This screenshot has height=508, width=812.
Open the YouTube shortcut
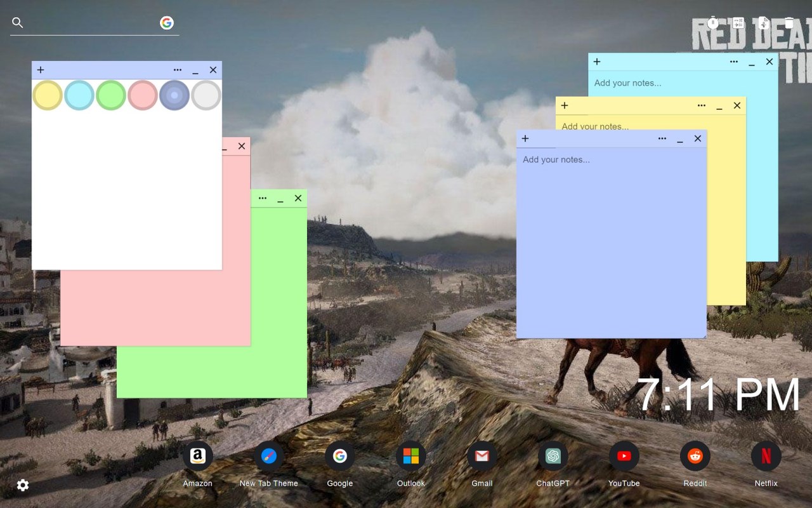tap(624, 456)
